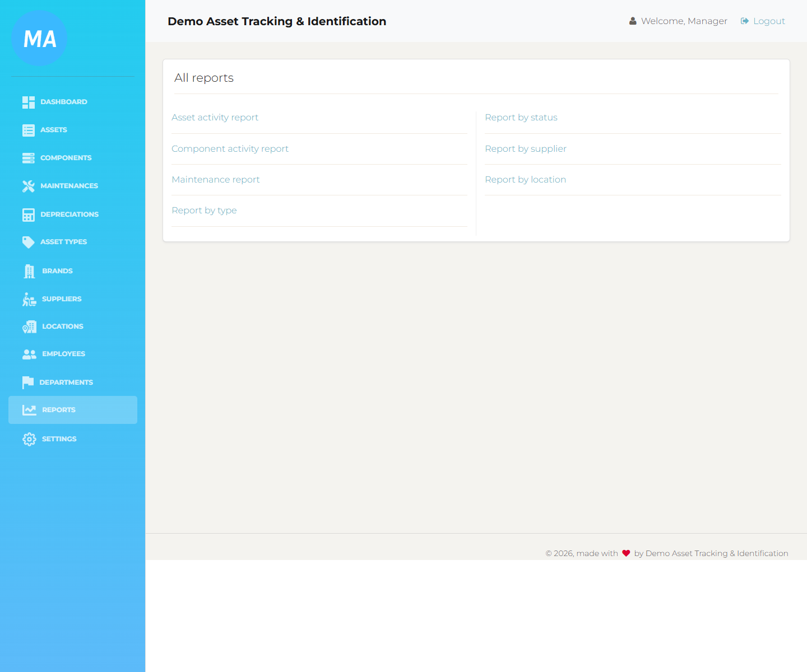Open Component activity report
The width and height of the screenshot is (807, 672).
[x=230, y=149]
